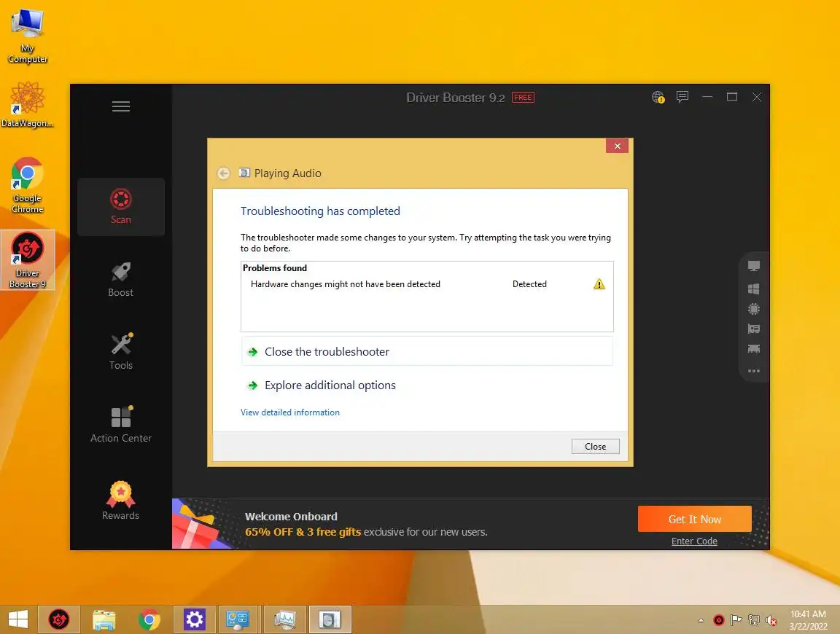Image resolution: width=840 pixels, height=634 pixels.
Task: Click the graphics card icon in right panel
Action: [x=754, y=329]
